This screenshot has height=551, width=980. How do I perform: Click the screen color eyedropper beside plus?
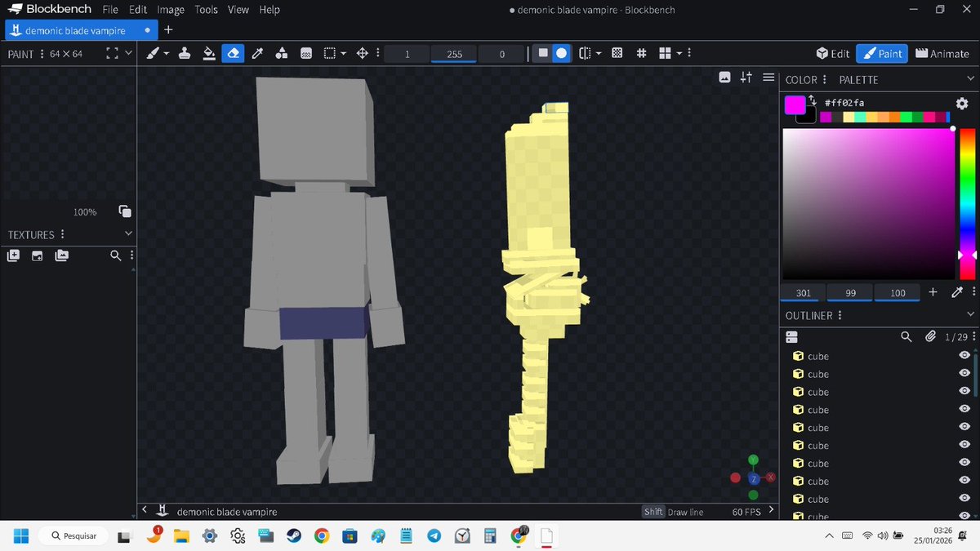(958, 292)
